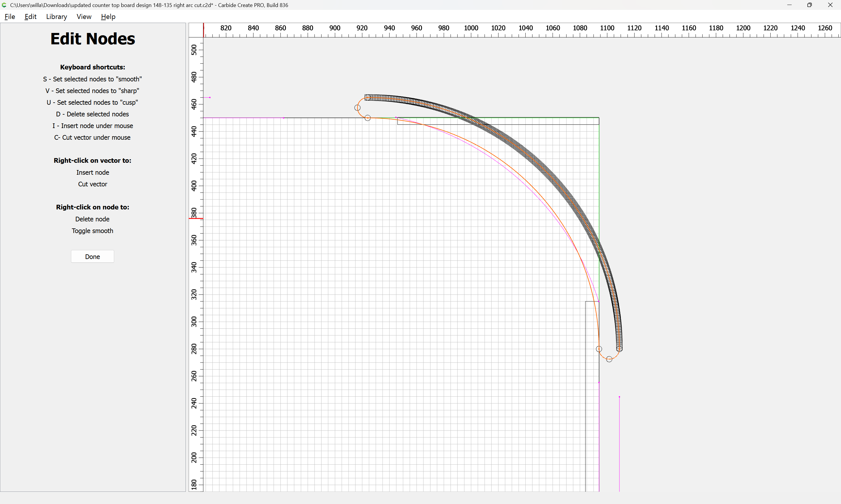Click magenta handle dot at small rectangle's top-right corner
Viewport: 841px width, 504px height.
pyautogui.click(x=599, y=301)
